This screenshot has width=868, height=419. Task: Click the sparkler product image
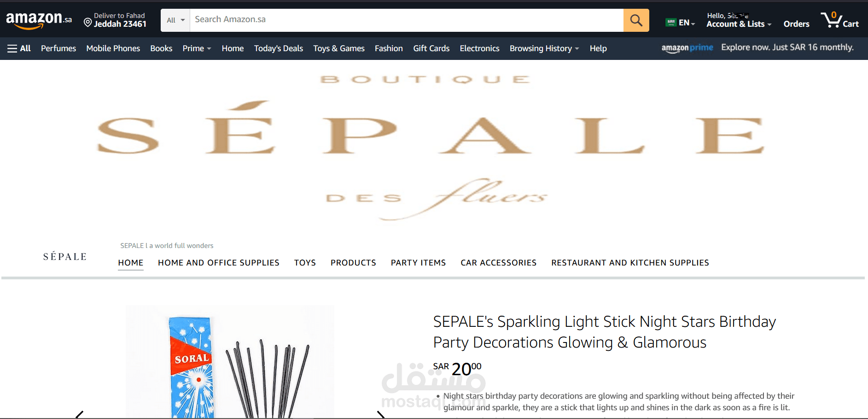pos(230,362)
